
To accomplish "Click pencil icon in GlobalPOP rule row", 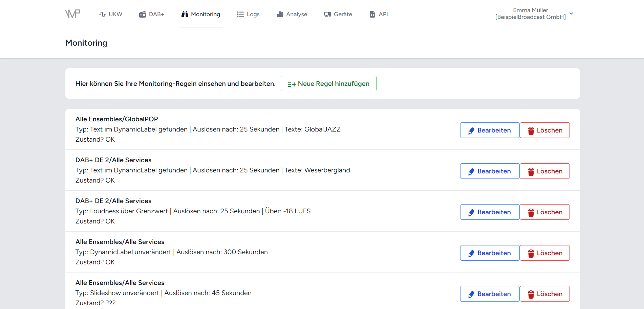I will (471, 131).
